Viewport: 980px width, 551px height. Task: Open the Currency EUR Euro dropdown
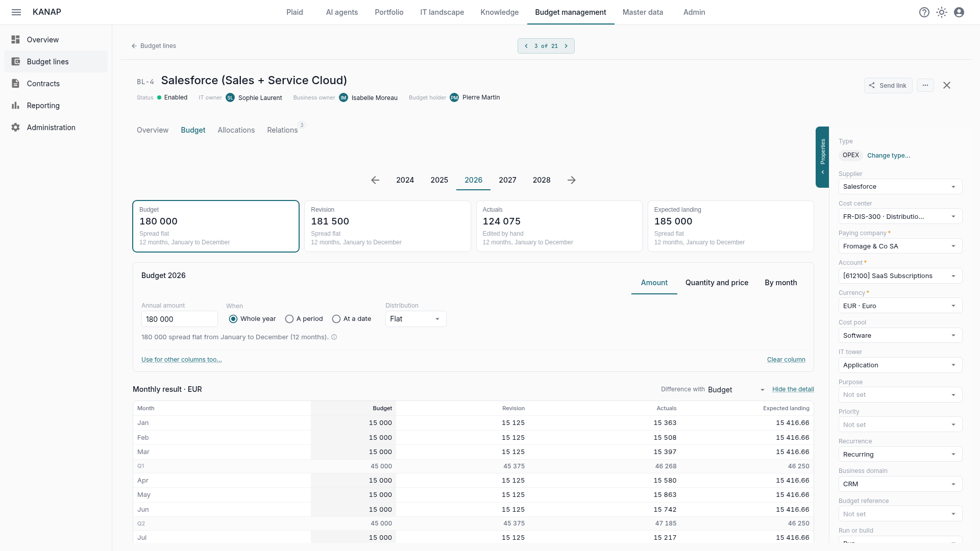[x=900, y=306]
